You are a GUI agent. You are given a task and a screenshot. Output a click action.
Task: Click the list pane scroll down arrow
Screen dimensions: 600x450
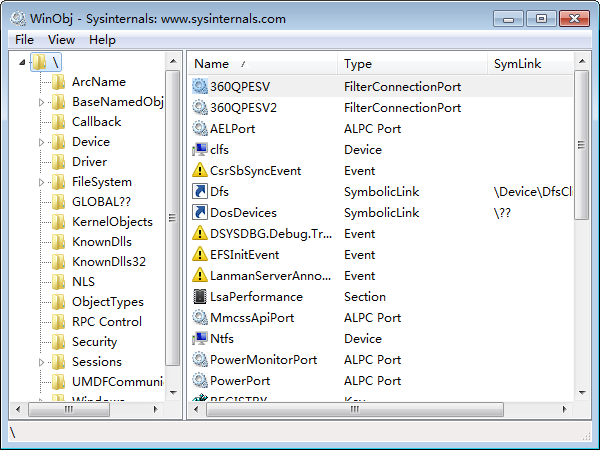582,393
